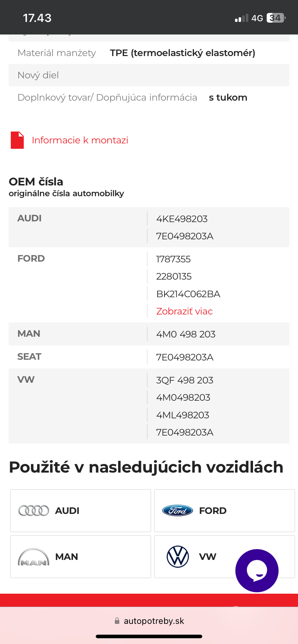Tap the Ford oval logo
298x644 pixels.
(x=177, y=511)
